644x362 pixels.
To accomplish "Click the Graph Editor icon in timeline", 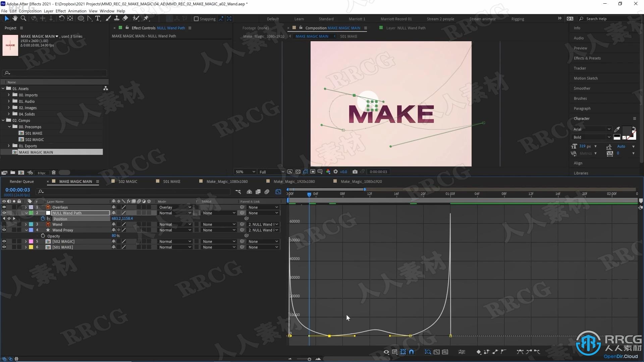I will pyautogui.click(x=278, y=191).
